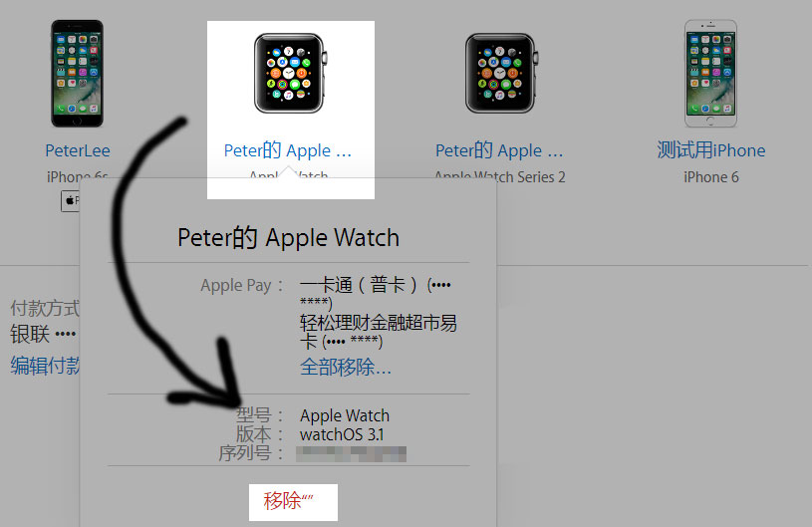Select the 一卡通（普卡）Apple Pay card entry

point(375,293)
